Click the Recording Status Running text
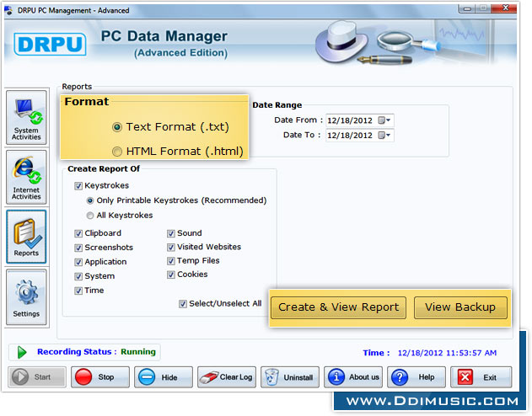 coord(96,352)
